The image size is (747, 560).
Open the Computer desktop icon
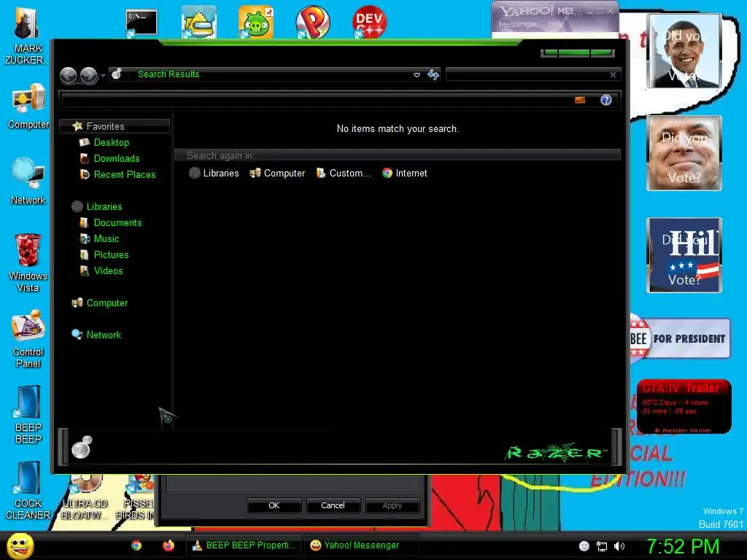28,106
